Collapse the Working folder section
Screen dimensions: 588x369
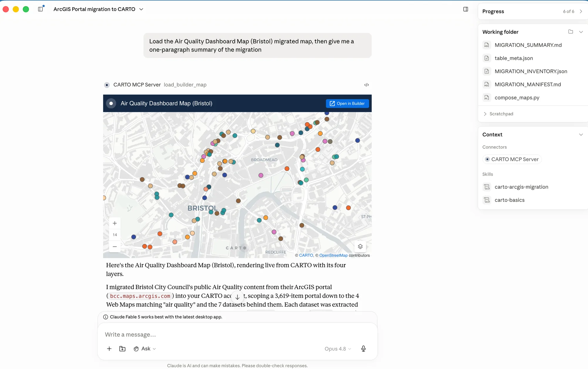pos(581,32)
